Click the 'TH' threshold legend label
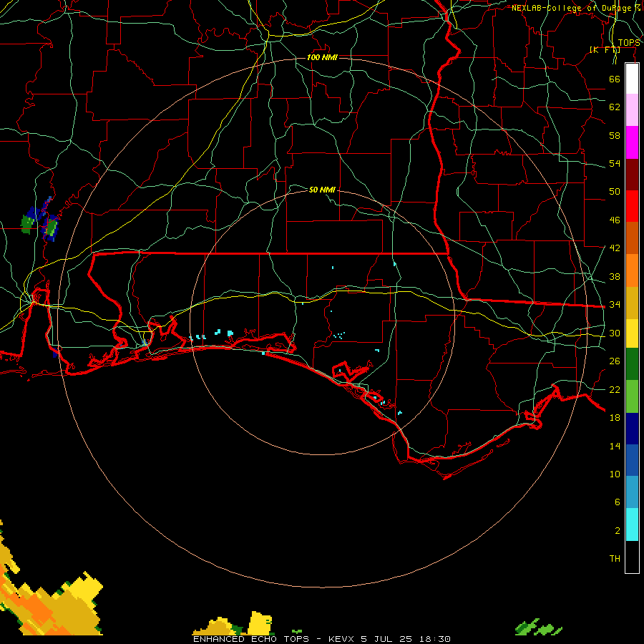This screenshot has height=644, width=644. pyautogui.click(x=615, y=559)
